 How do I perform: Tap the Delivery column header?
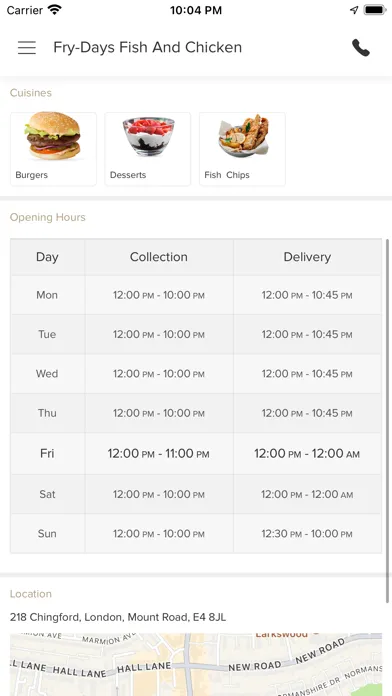click(307, 257)
